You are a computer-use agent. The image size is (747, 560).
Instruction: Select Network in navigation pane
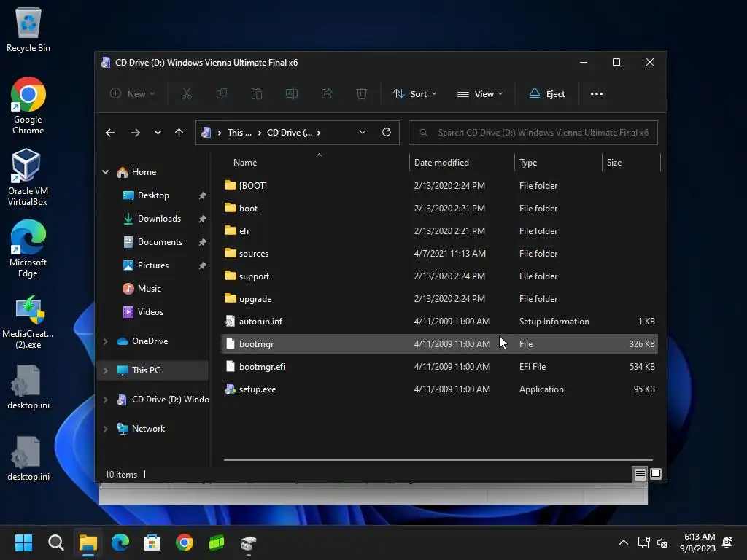[148, 429]
